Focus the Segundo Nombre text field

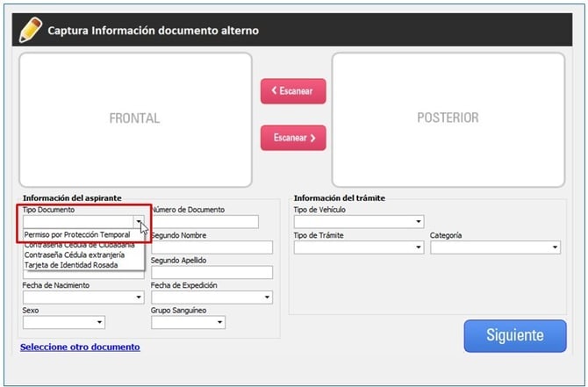point(211,247)
